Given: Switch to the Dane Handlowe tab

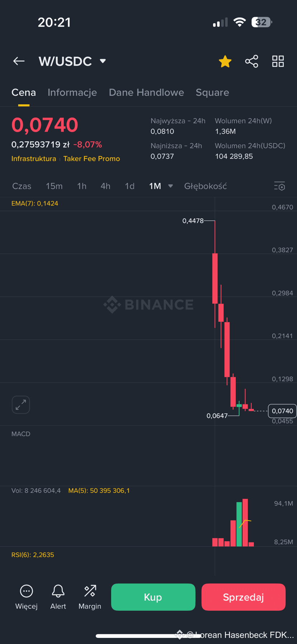Looking at the screenshot, I should [x=146, y=93].
